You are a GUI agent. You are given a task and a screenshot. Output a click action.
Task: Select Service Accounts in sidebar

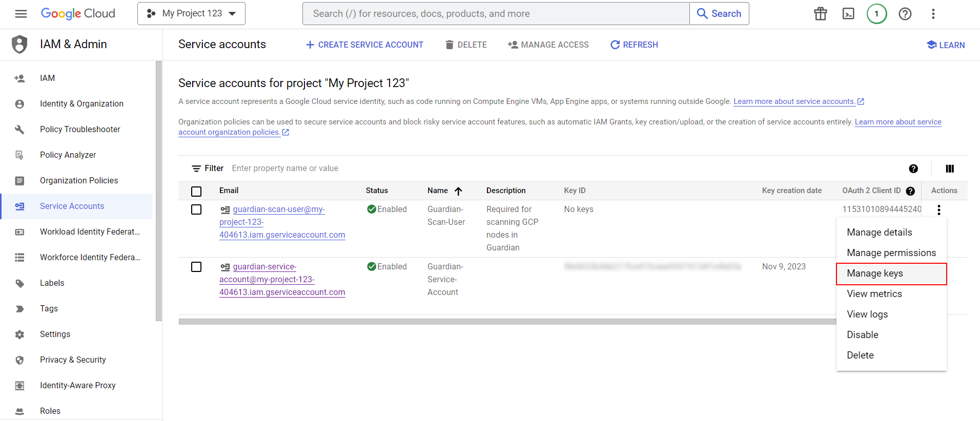(x=77, y=206)
